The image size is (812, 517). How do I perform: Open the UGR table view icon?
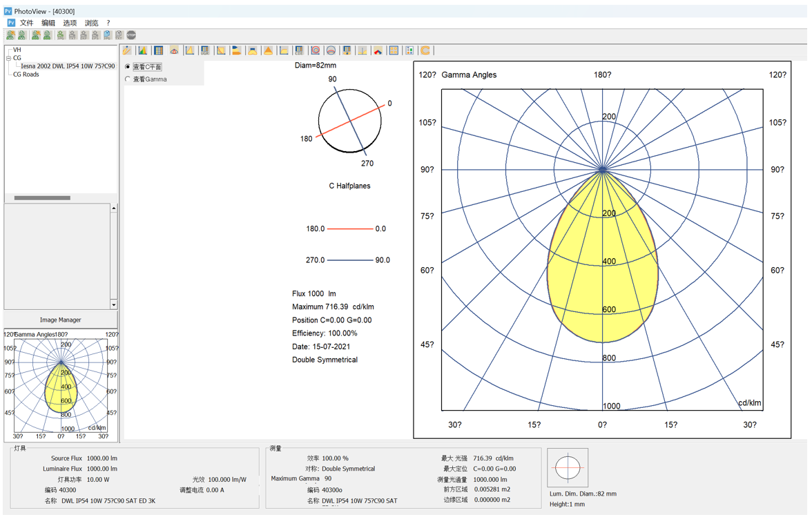[x=205, y=50]
